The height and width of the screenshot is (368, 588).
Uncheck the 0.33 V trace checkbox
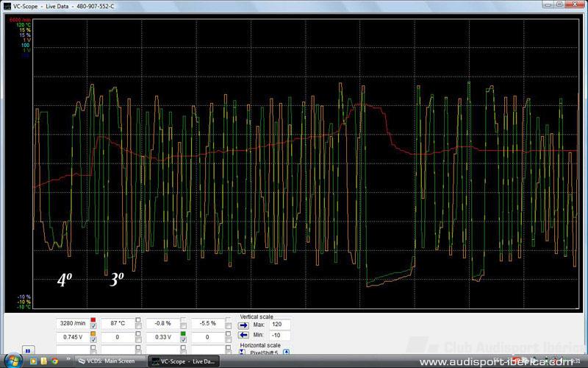click(x=183, y=339)
